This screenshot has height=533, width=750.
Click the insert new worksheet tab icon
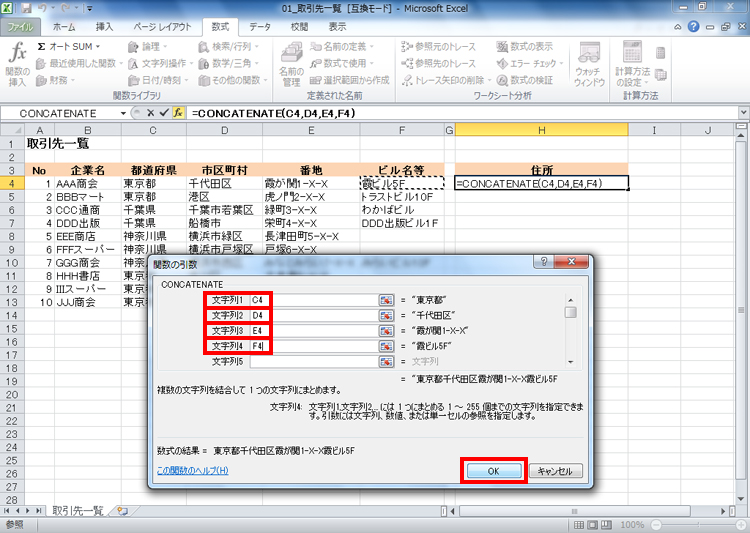pyautogui.click(x=122, y=511)
